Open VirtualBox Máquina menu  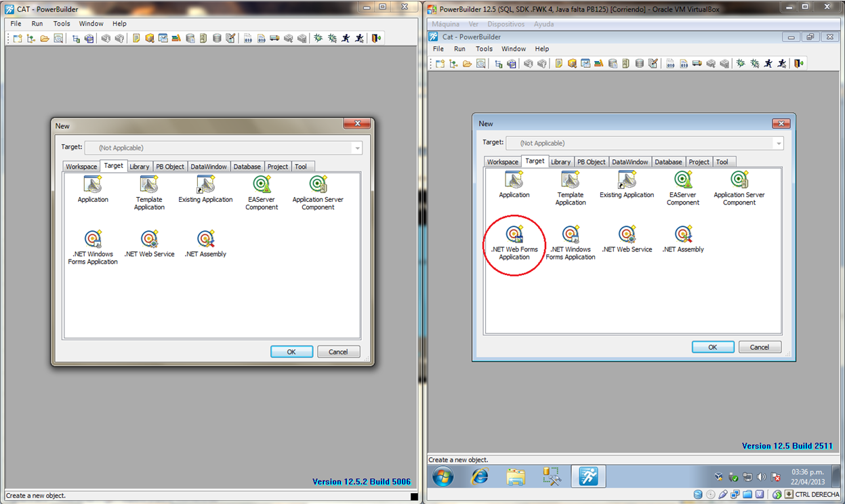pos(446,24)
